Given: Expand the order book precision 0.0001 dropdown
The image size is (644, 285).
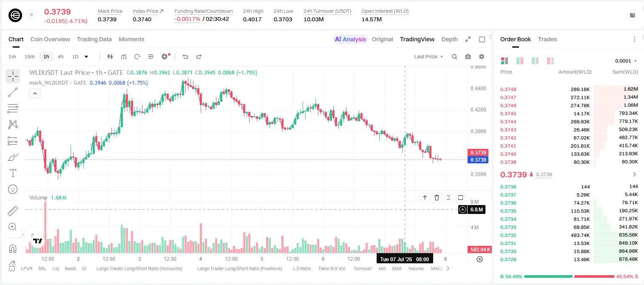Looking at the screenshot, I should (626, 61).
